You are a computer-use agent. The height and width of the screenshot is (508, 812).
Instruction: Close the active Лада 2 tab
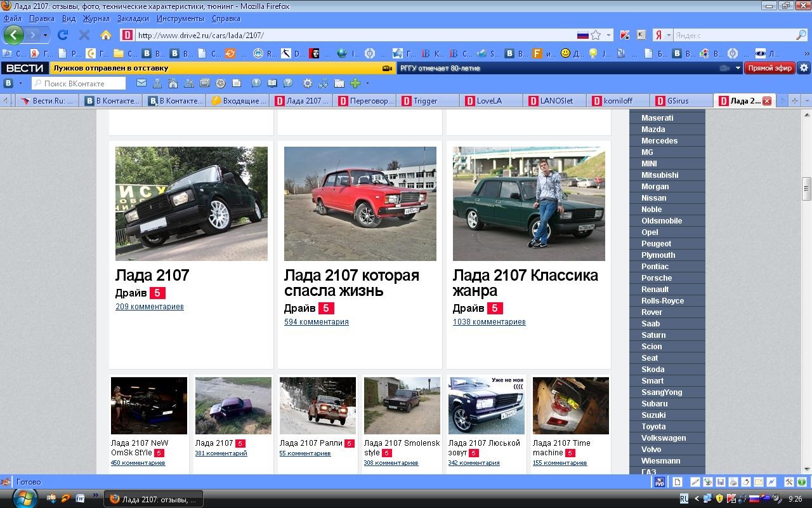click(x=767, y=101)
